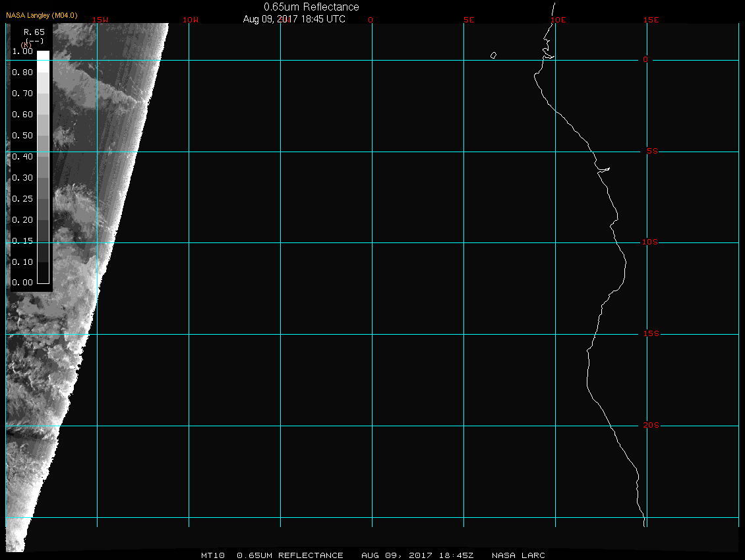This screenshot has width=745, height=560.
Task: Click the 5E longitude label
Action: pyautogui.click(x=469, y=20)
